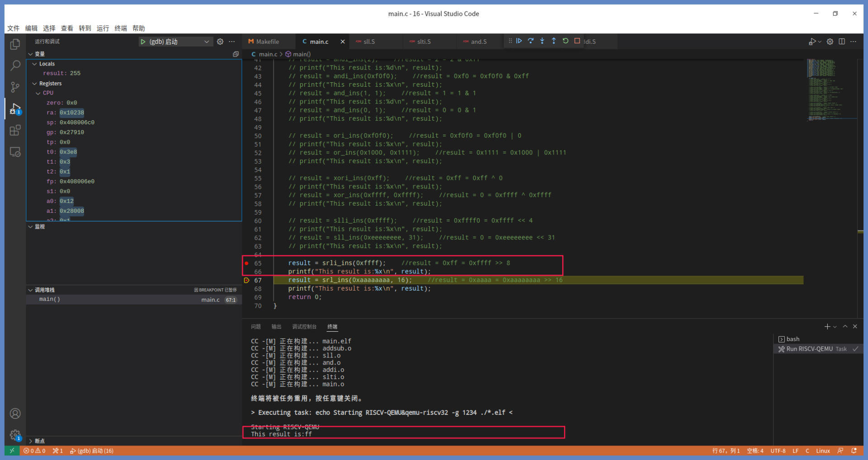Open the Search view icon
Screen dimensions: 868x460
point(15,66)
